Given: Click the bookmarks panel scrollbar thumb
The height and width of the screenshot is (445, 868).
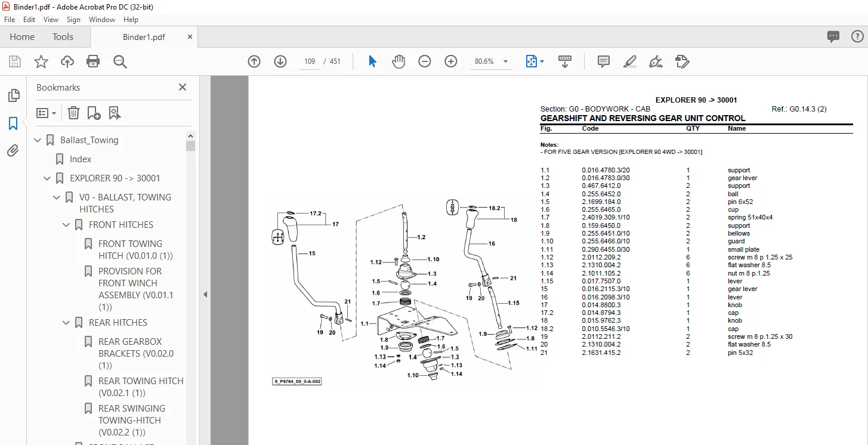Looking at the screenshot, I should coord(190,146).
